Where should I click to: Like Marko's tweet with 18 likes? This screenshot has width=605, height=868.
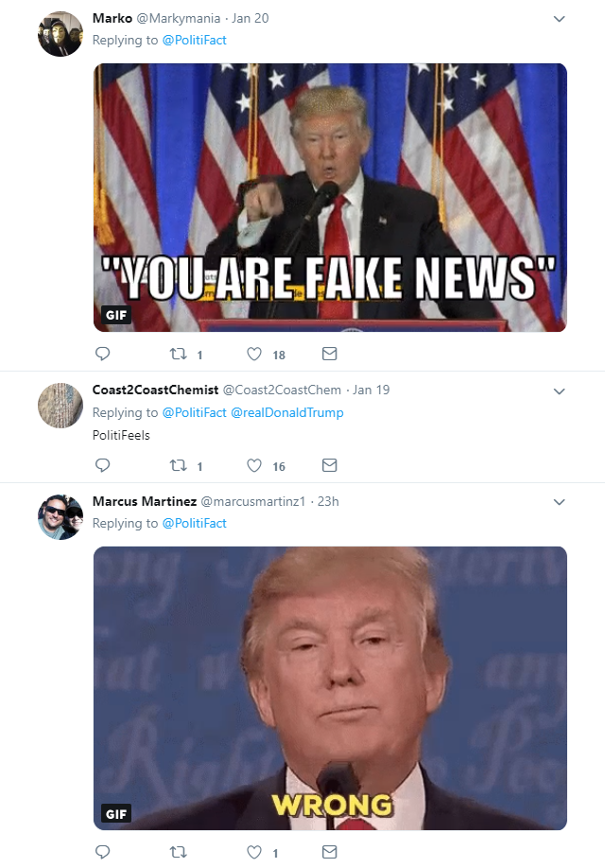click(254, 354)
